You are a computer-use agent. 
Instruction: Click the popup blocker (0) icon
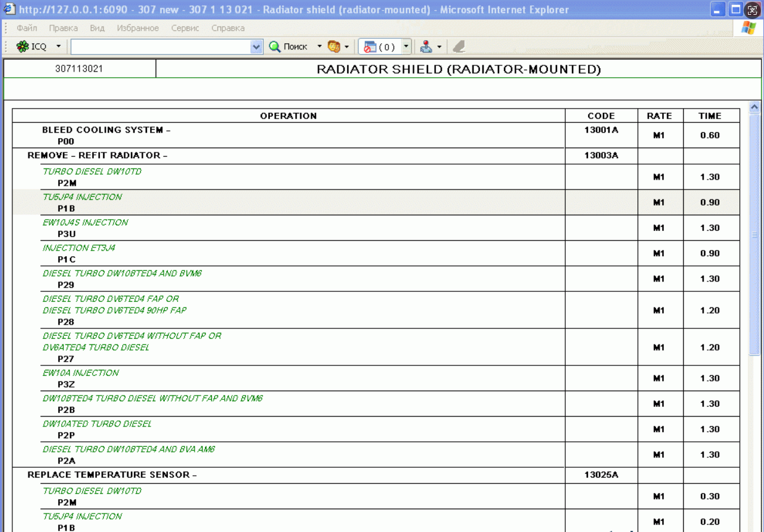pos(370,47)
